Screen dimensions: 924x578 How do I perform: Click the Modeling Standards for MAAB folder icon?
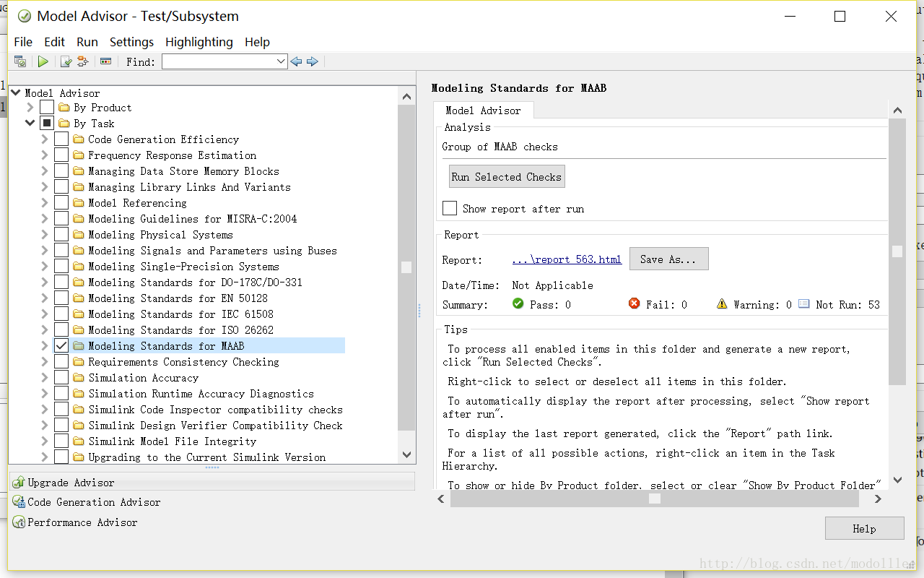[x=78, y=346]
